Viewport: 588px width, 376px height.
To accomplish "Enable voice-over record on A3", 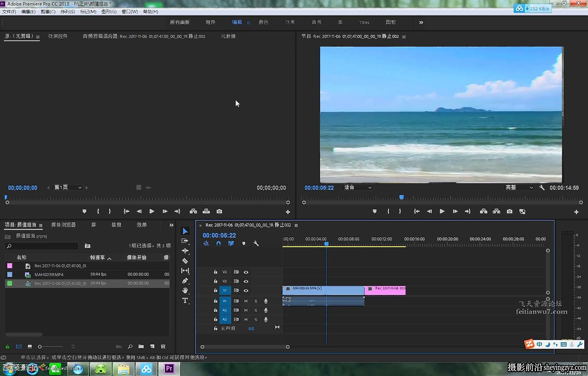I will click(x=266, y=319).
